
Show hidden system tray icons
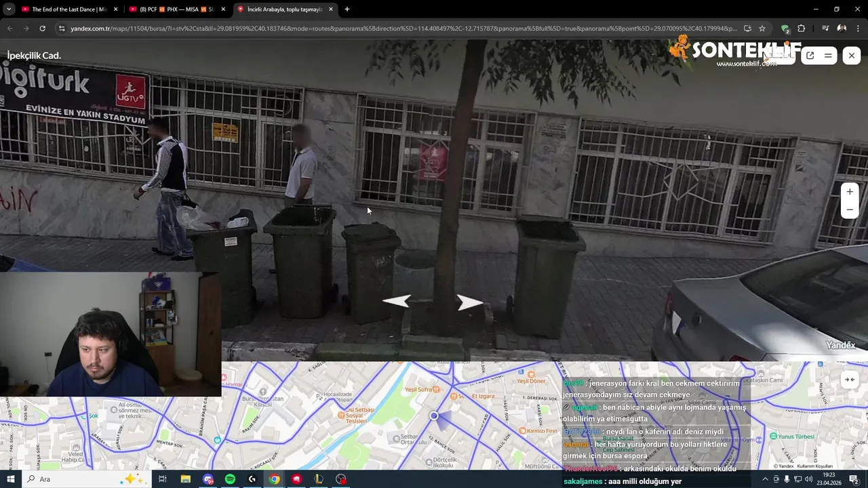click(766, 479)
